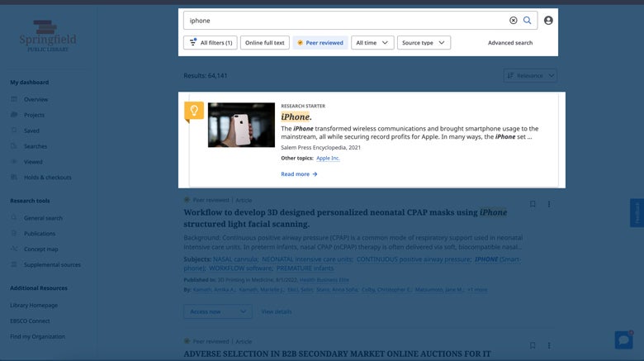The height and width of the screenshot is (361, 644).
Task: Click the Searches sidebar icon
Action: [14, 146]
